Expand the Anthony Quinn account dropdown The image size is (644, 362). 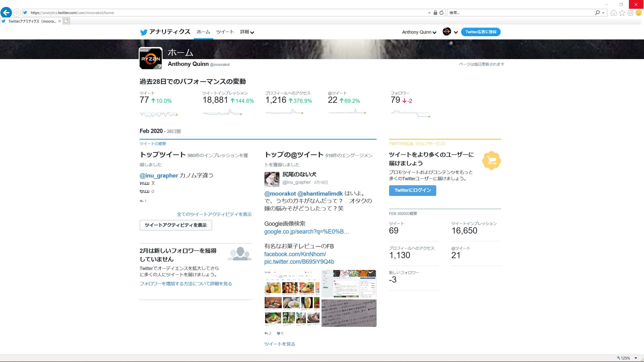(419, 32)
